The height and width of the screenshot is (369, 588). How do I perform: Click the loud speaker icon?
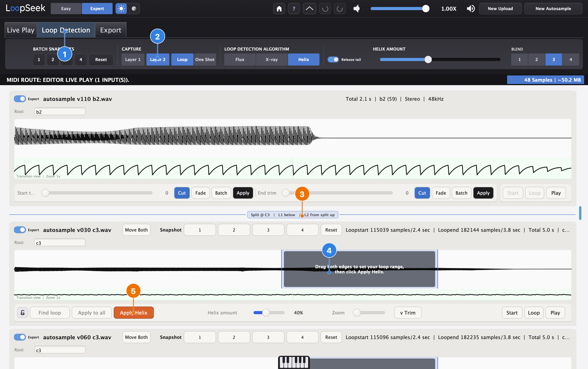pos(471,9)
